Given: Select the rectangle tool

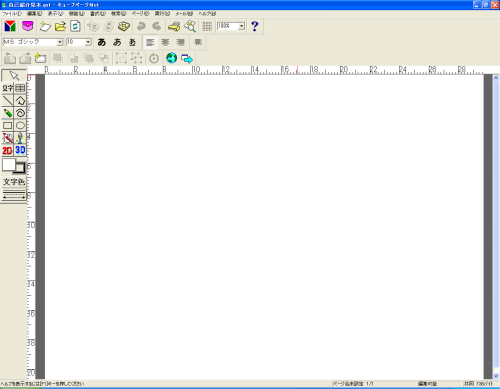Looking at the screenshot, I should 8,125.
